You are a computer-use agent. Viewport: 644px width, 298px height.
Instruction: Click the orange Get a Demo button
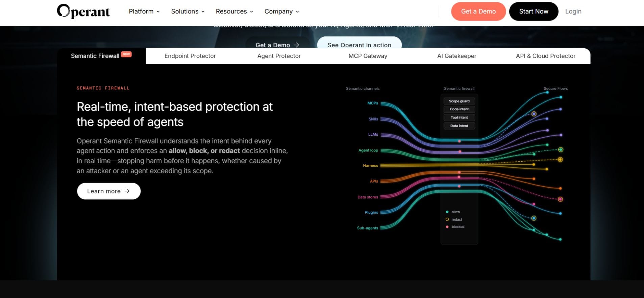point(478,11)
